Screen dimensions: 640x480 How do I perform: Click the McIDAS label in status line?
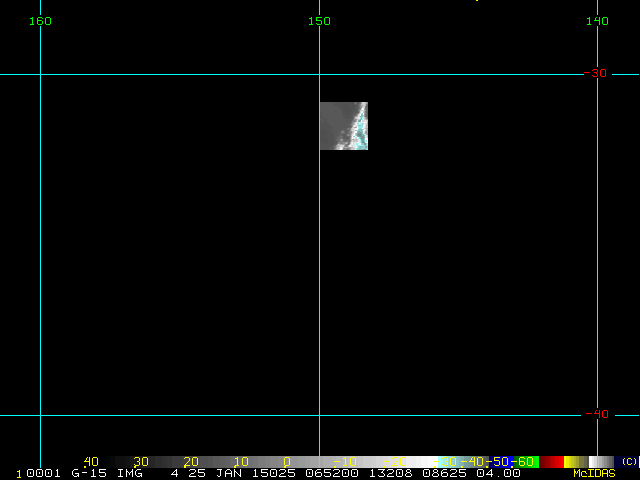tap(594, 473)
